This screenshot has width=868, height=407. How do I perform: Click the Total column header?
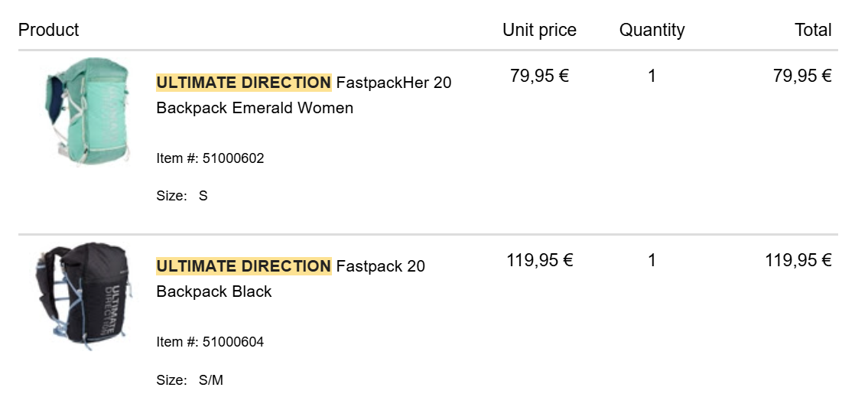tap(812, 31)
